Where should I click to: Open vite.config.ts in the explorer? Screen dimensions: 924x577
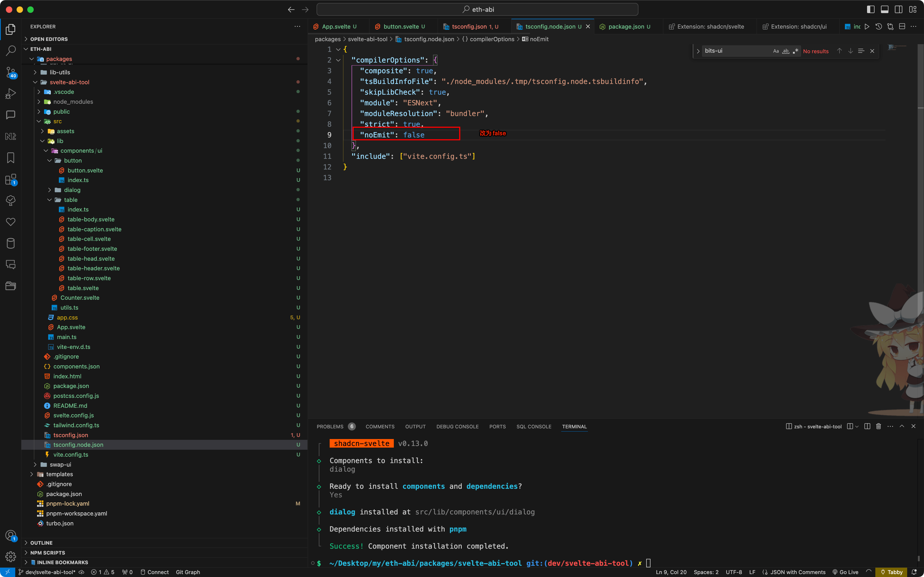coord(71,455)
